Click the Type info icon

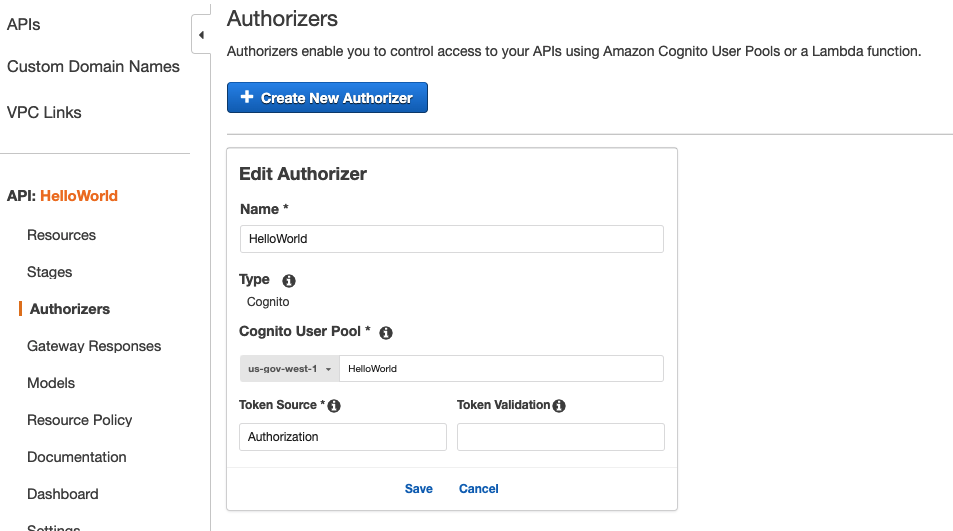coord(289,281)
